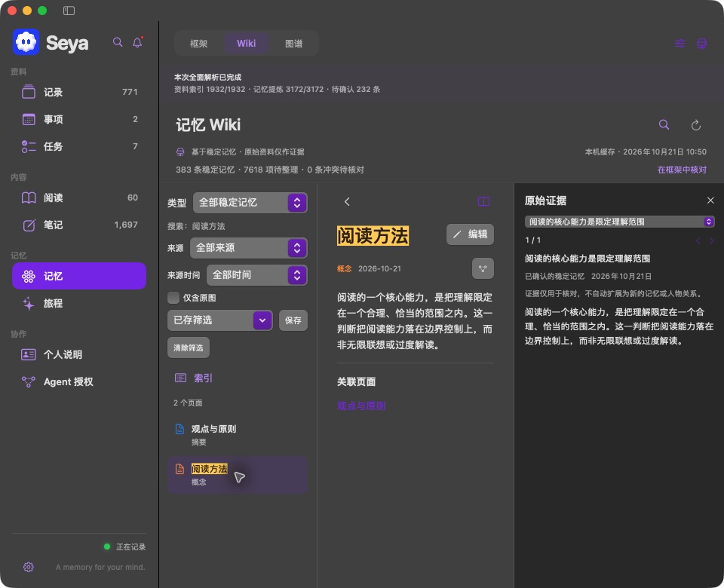Open Agent 授权 in the sidebar

[x=79, y=381]
